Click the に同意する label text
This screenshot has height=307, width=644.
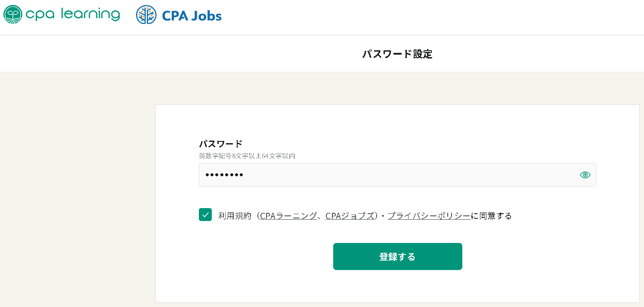491,216
